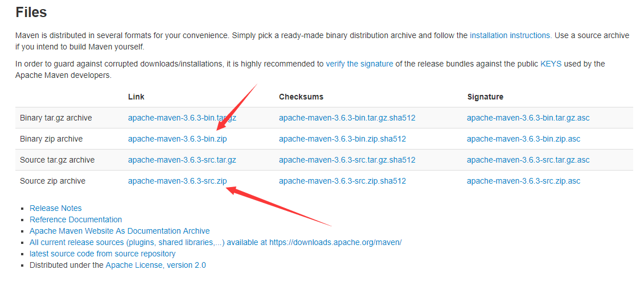Open the Release Notes link
This screenshot has height=282, width=644.
click(55, 208)
